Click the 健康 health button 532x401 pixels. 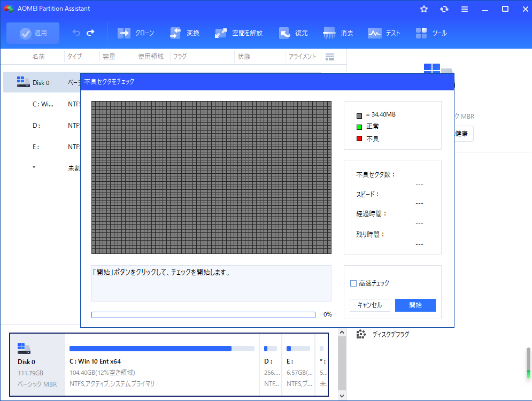pos(464,134)
